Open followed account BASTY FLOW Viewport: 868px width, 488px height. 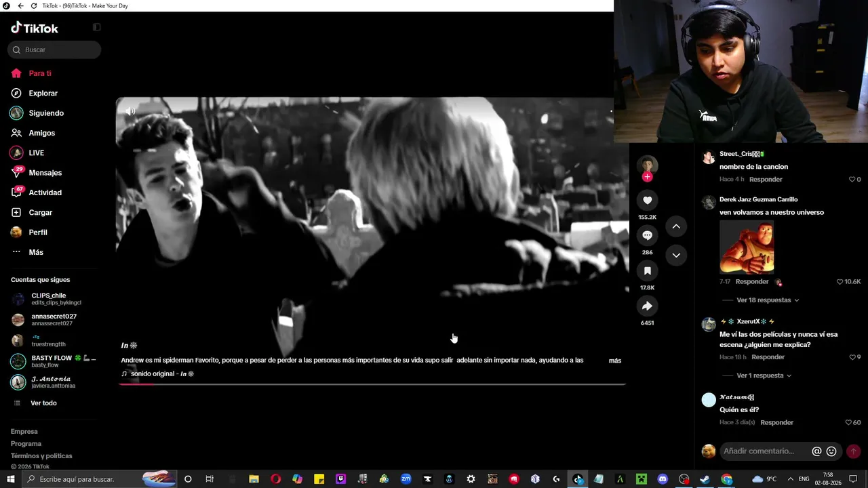(x=54, y=361)
